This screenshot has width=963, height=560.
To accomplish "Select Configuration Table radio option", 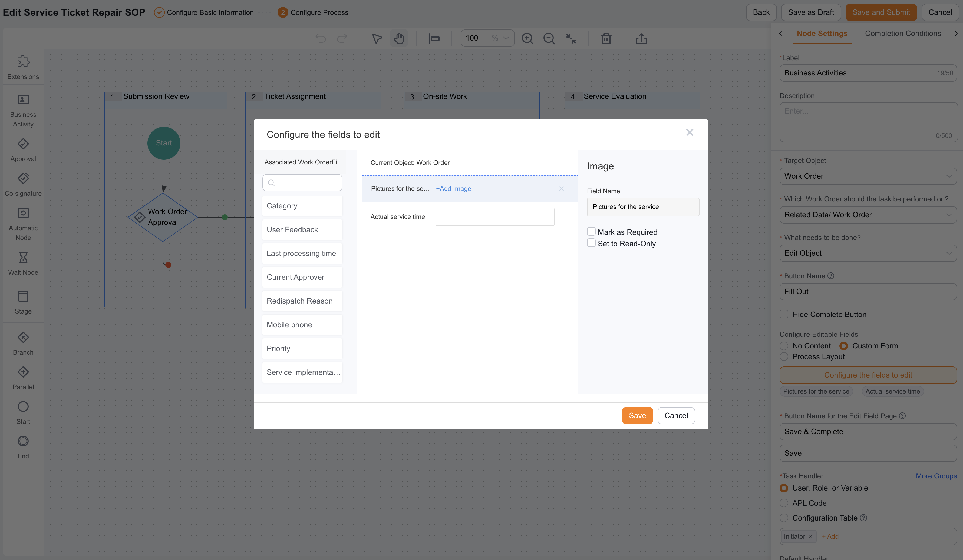I will coord(784,518).
